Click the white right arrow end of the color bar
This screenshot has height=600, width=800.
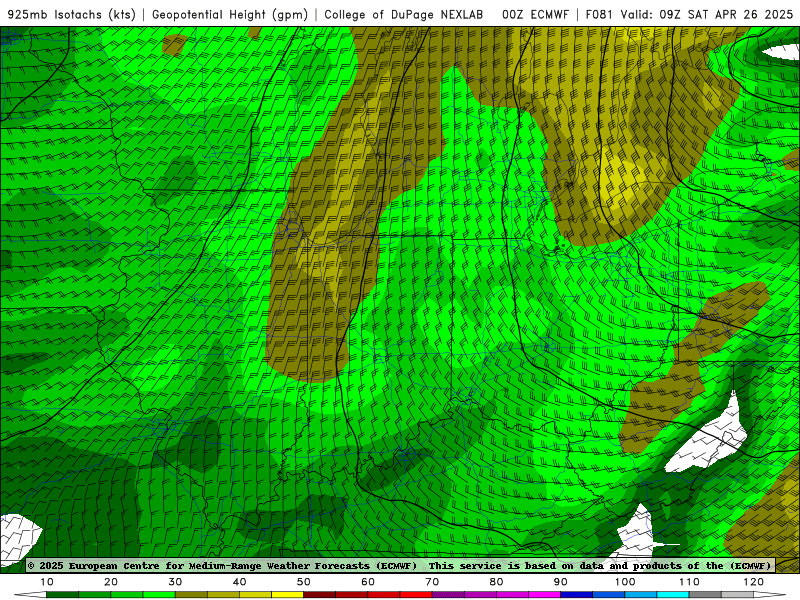point(770,595)
